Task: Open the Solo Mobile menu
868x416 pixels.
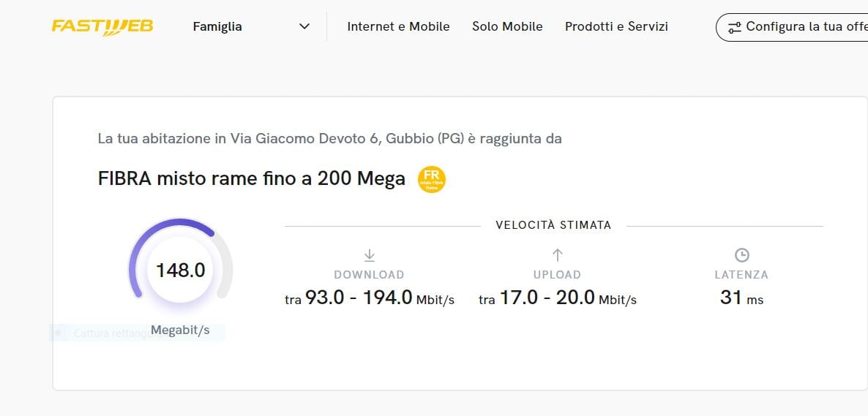Action: (x=507, y=26)
